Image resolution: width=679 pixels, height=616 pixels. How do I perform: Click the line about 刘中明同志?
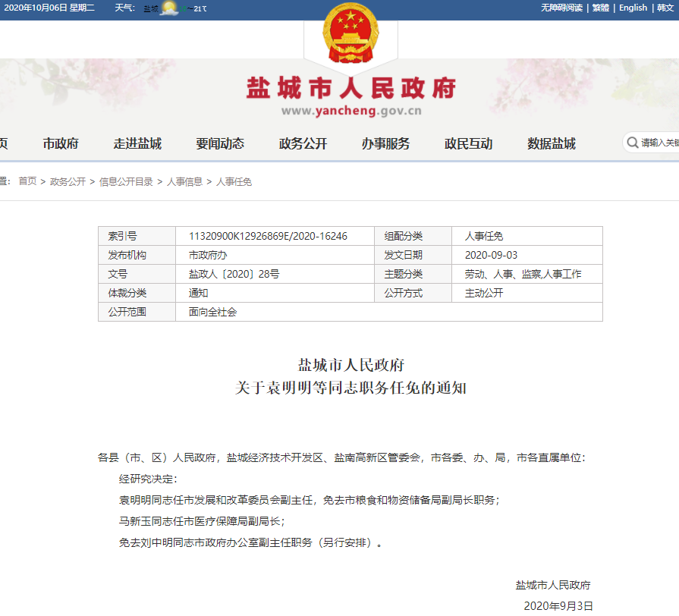[x=250, y=543]
